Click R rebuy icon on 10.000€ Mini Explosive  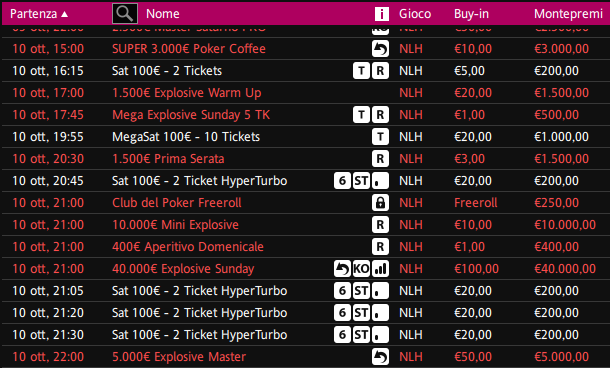(380, 225)
